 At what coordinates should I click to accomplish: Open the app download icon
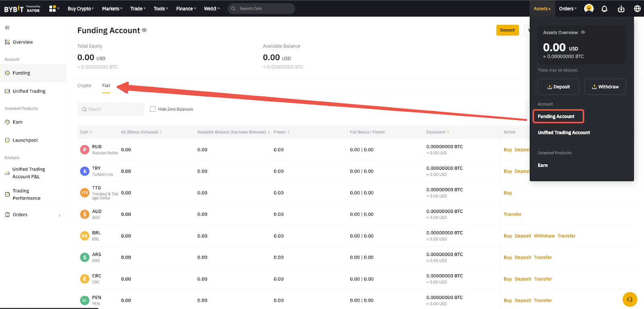[621, 9]
